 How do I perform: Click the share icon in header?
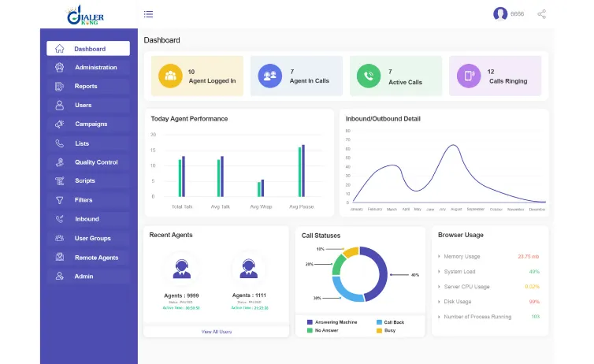click(x=542, y=14)
